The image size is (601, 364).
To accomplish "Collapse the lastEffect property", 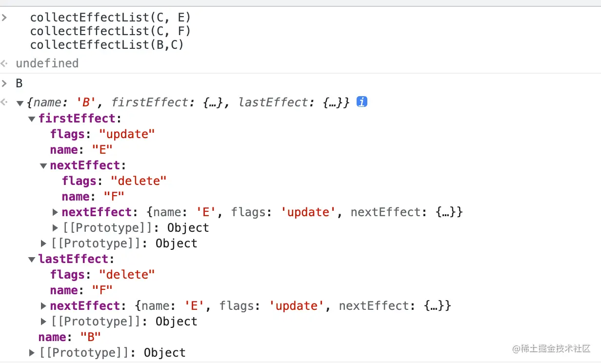I will point(32,259).
